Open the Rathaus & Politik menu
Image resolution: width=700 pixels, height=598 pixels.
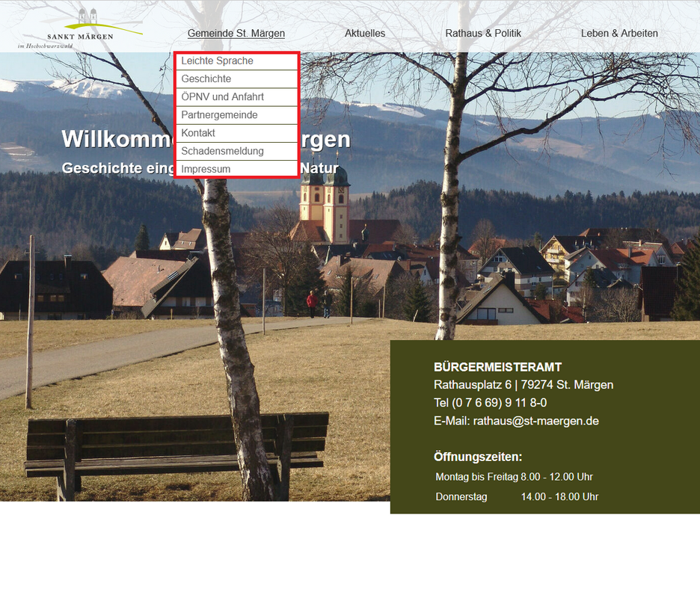[483, 34]
